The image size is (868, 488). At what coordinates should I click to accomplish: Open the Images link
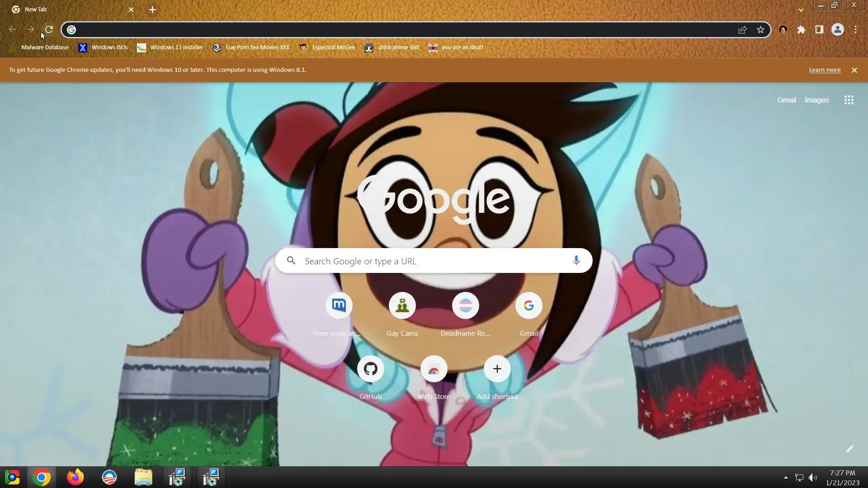816,100
